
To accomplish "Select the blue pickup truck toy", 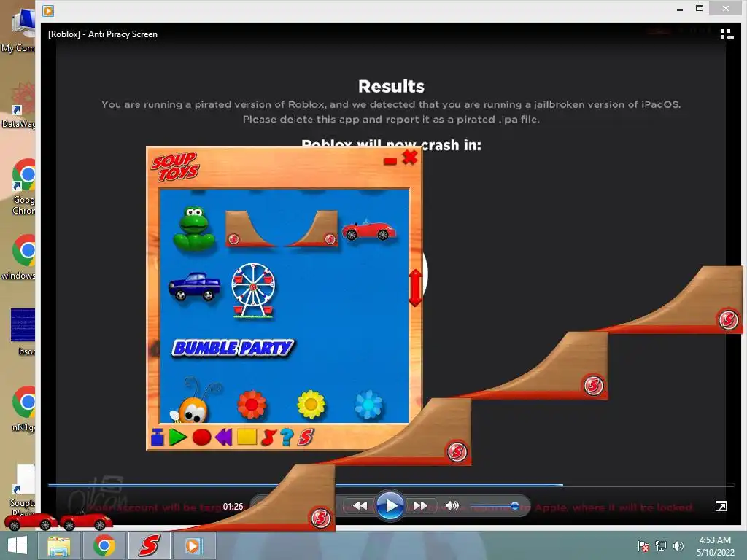I will click(194, 287).
